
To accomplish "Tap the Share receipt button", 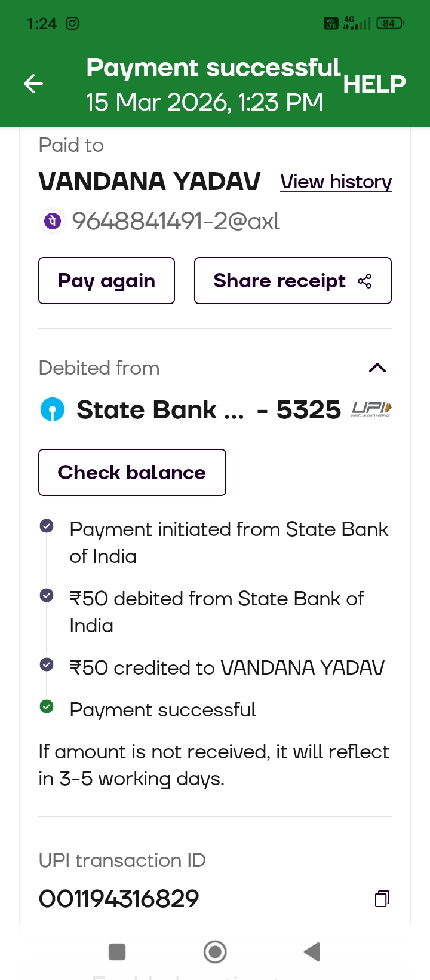I will point(293,281).
